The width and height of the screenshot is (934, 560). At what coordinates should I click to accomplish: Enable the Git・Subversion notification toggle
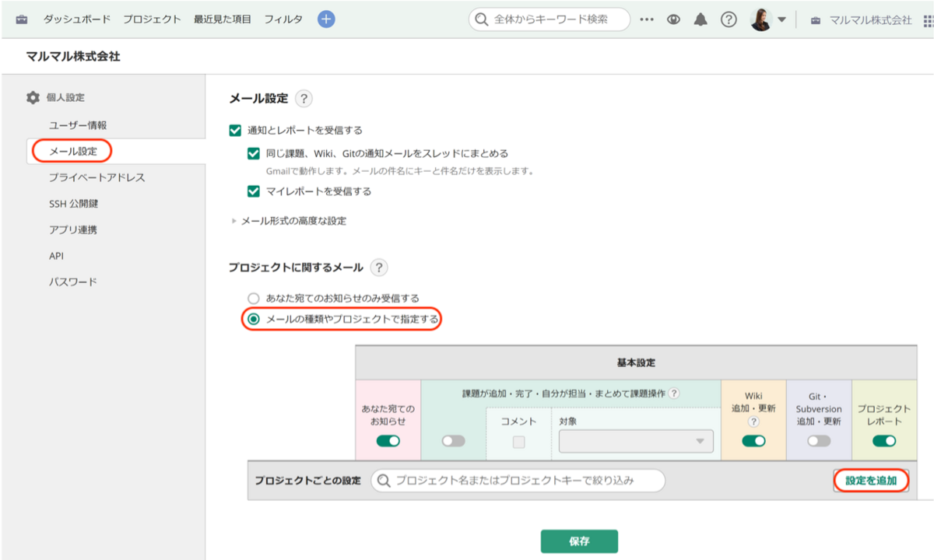(819, 441)
